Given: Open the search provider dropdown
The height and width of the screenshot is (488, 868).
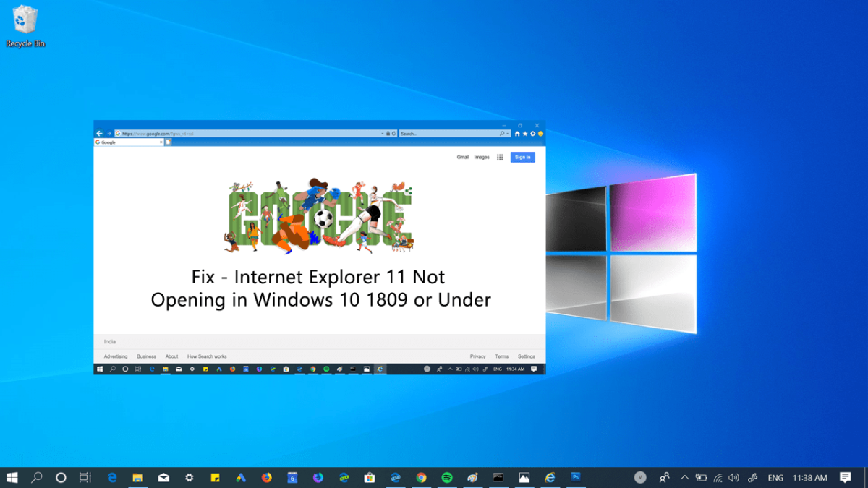Looking at the screenshot, I should (x=508, y=133).
